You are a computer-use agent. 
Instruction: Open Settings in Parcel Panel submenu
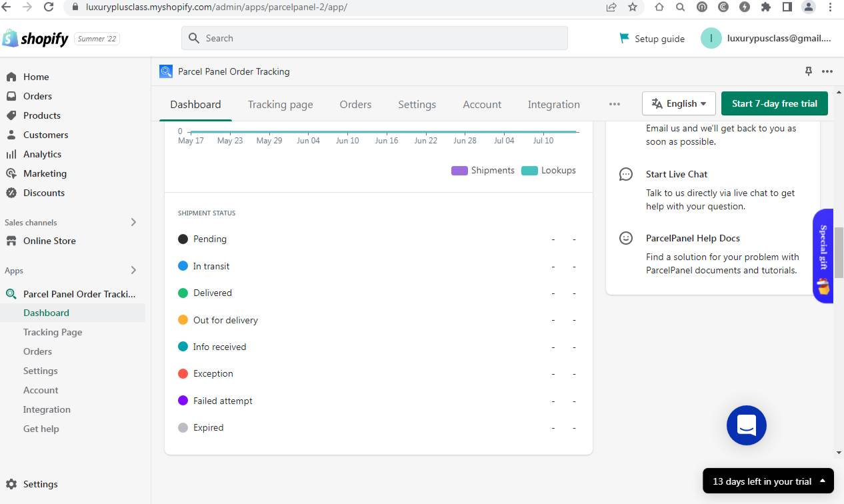pos(40,371)
